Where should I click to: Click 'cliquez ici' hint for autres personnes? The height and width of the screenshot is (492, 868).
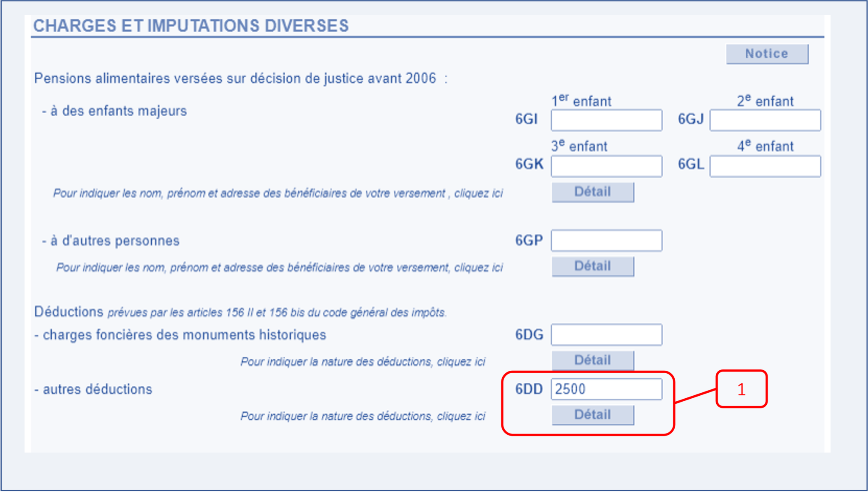479,268
